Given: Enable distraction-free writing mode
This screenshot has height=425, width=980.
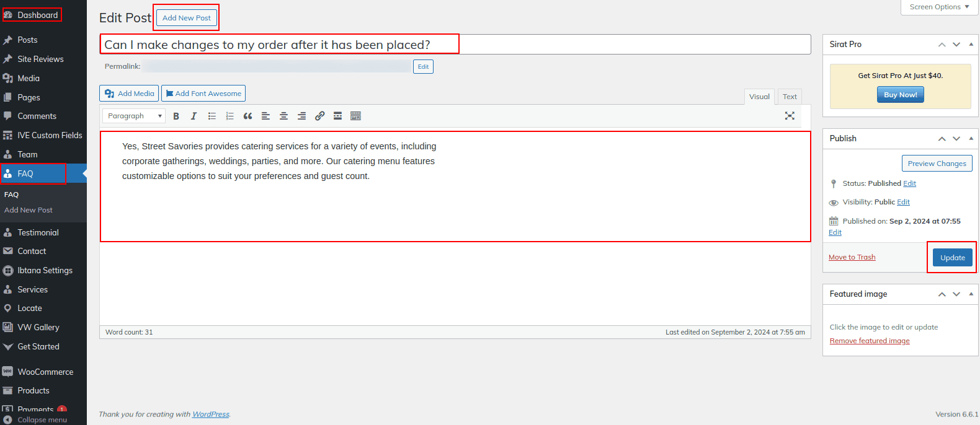Looking at the screenshot, I should (790, 116).
